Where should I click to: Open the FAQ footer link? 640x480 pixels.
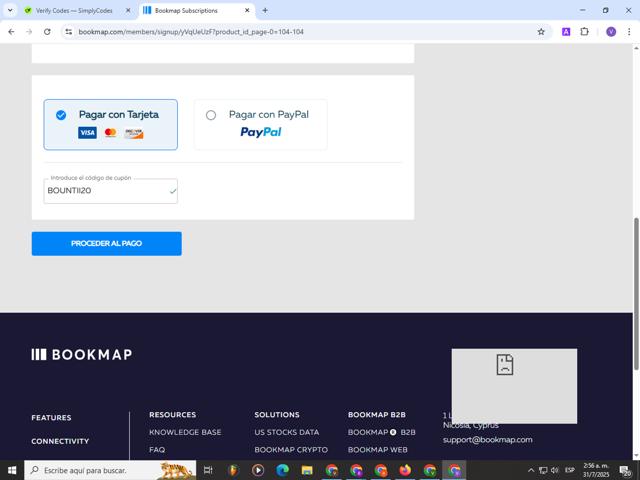(x=157, y=449)
